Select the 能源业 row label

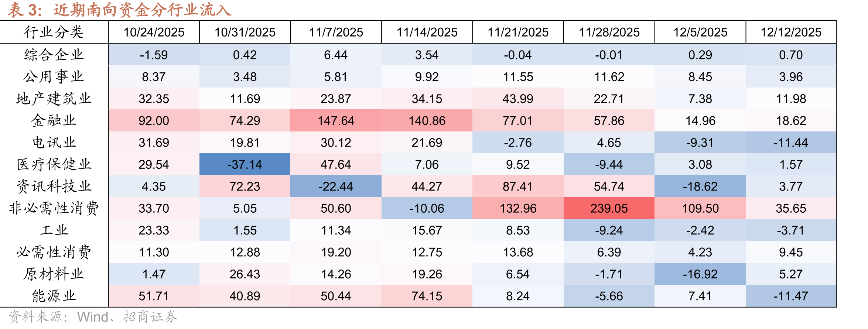point(54,296)
